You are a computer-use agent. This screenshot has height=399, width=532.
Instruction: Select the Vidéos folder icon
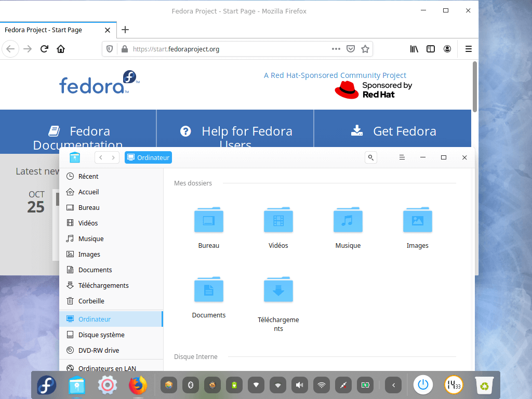coord(278,220)
